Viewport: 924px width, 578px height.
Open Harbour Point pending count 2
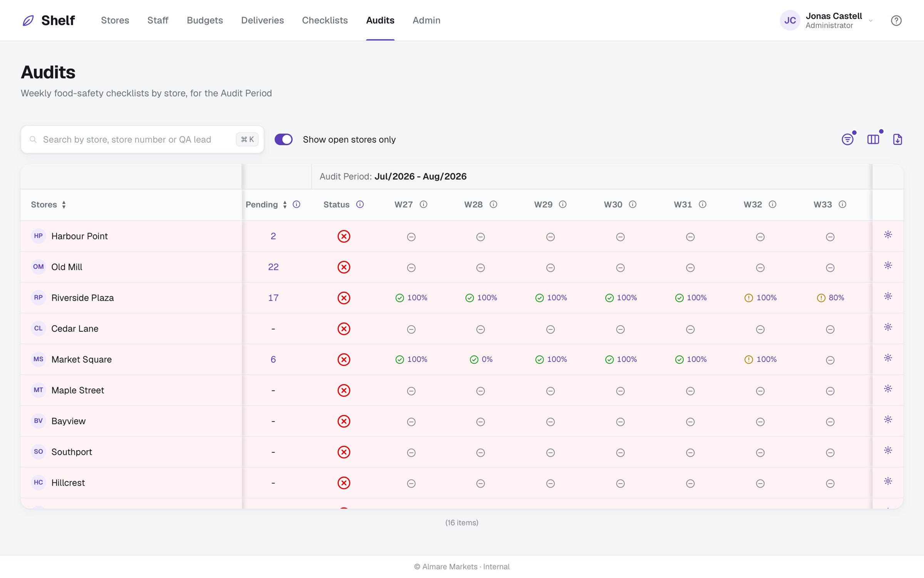[273, 236]
